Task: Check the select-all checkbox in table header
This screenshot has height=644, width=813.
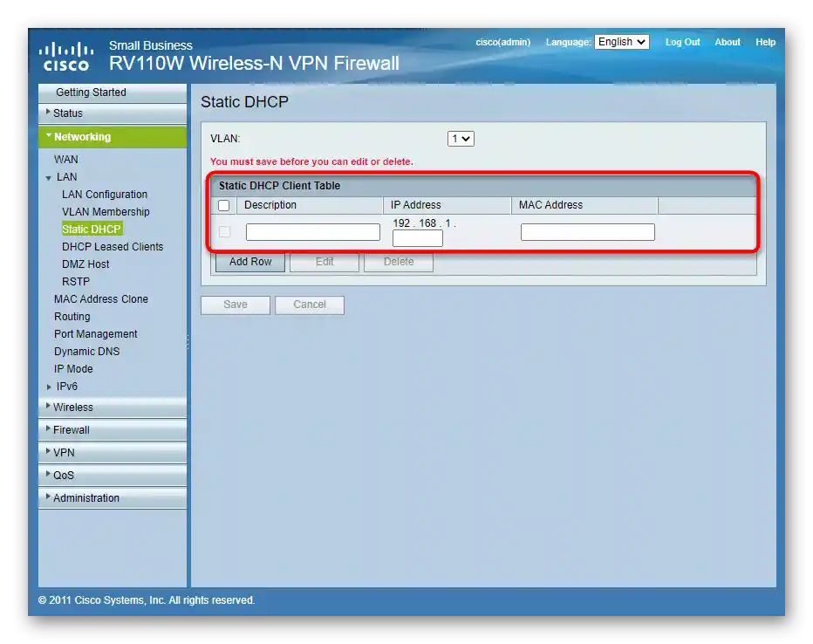Action: point(224,205)
